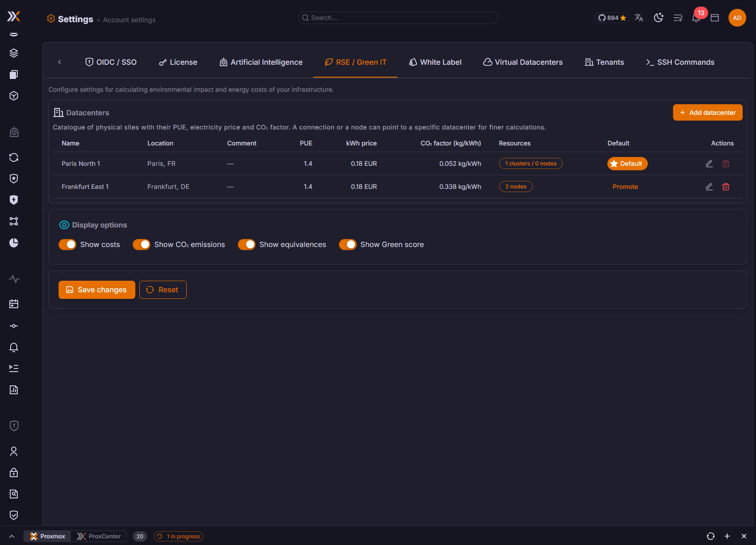Open the playlist queue icon in header
The image size is (756, 545).
tap(678, 18)
